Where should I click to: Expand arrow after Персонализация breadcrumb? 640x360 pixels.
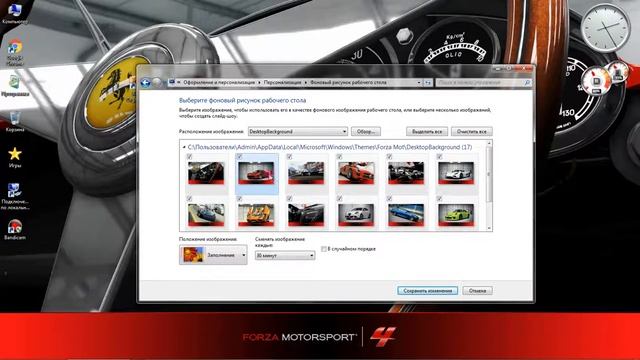306,83
